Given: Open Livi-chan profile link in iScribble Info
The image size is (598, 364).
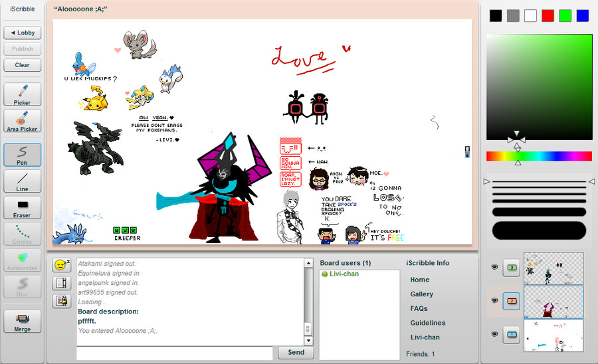Looking at the screenshot, I should (425, 337).
